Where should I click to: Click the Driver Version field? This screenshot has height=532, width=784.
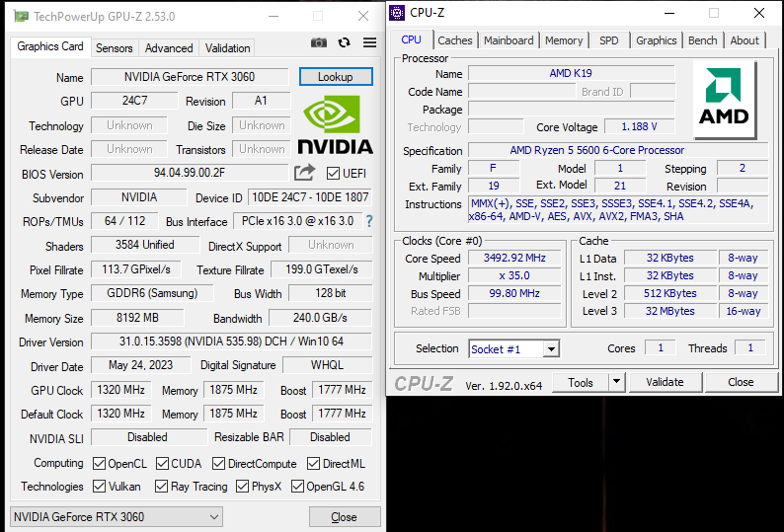click(231, 342)
